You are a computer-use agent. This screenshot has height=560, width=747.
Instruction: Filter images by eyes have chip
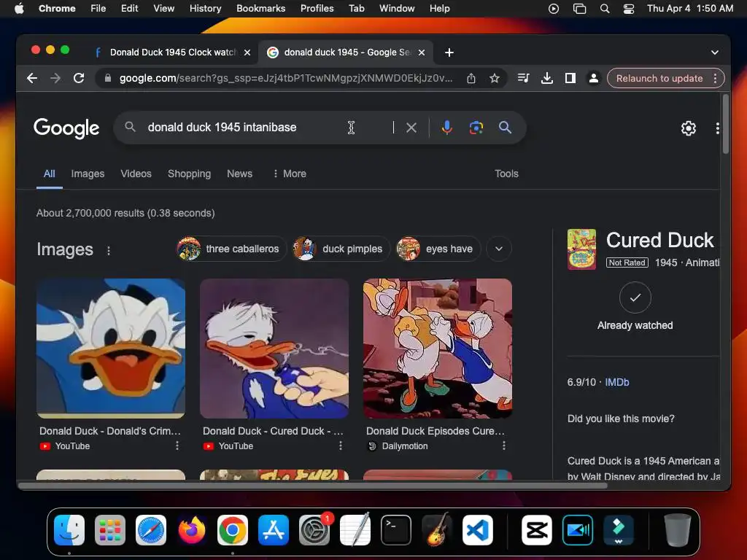coord(438,249)
